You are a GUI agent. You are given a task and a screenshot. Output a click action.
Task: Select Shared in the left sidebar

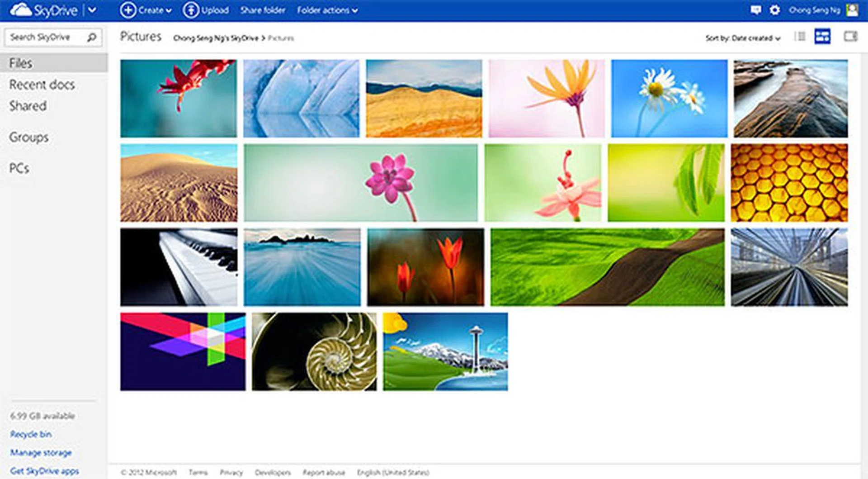[x=28, y=106]
